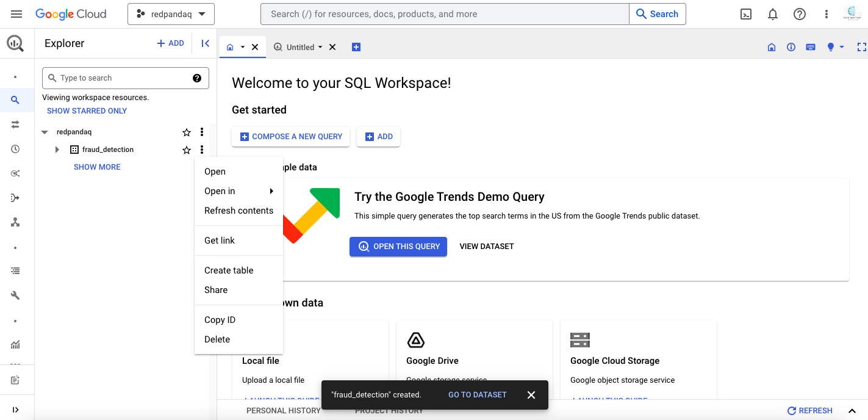Close the Untitled query tab

click(x=332, y=47)
